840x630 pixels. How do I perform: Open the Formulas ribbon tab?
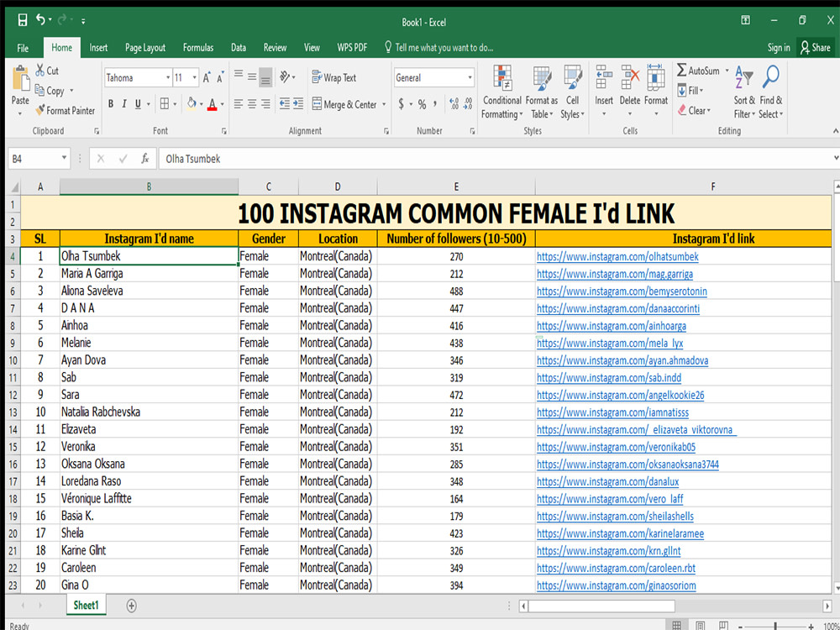(198, 48)
